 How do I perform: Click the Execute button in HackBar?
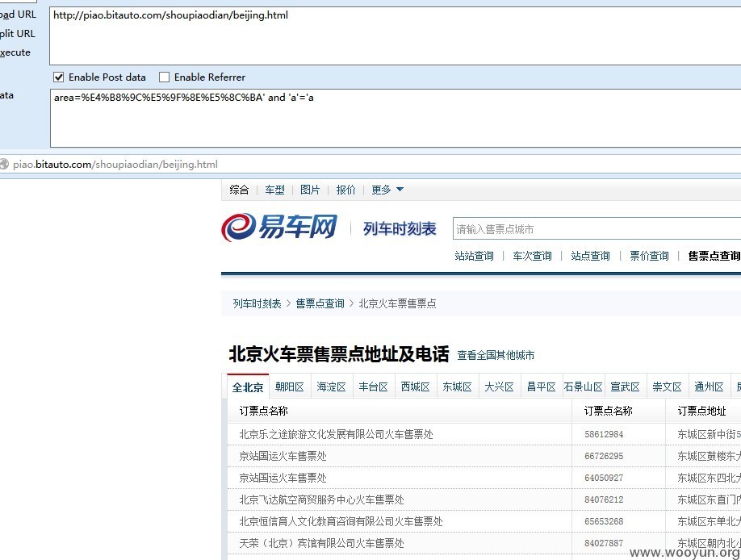15,52
